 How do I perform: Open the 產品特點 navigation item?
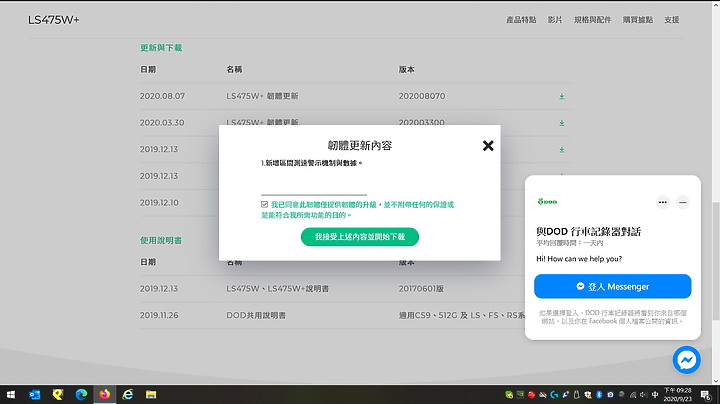click(521, 20)
